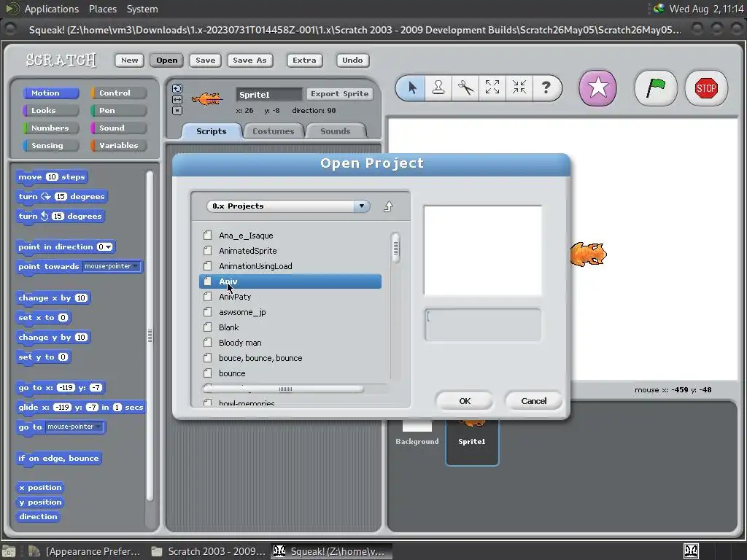Click the file icon beside Ana_e_Isaque
747x560 pixels.
[x=207, y=236]
